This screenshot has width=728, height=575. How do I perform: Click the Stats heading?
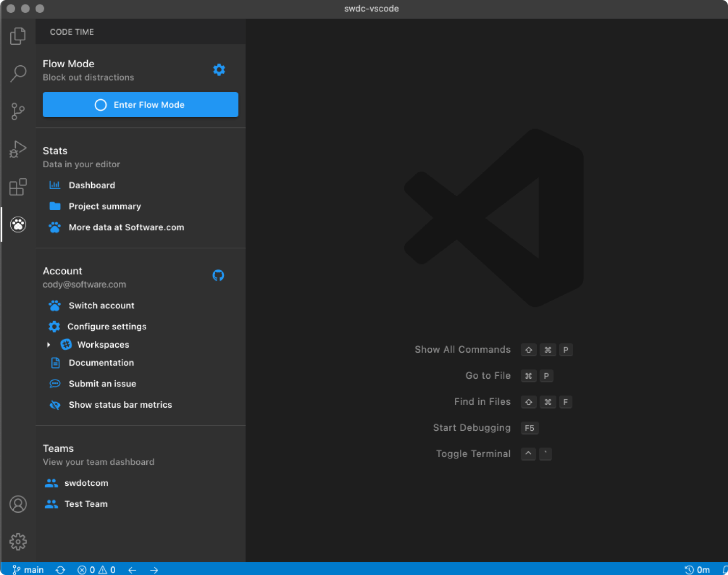coord(55,151)
